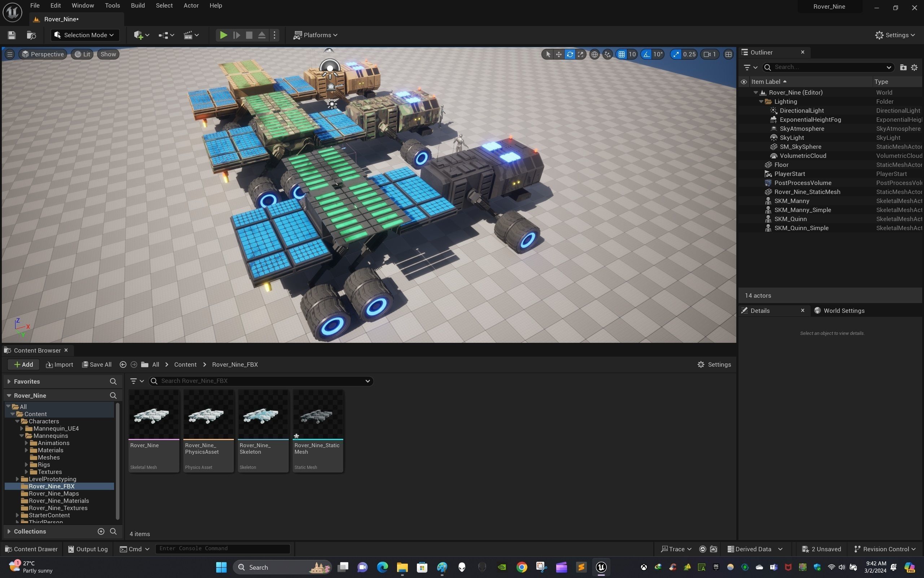Open Outliner settings gear

[914, 67]
